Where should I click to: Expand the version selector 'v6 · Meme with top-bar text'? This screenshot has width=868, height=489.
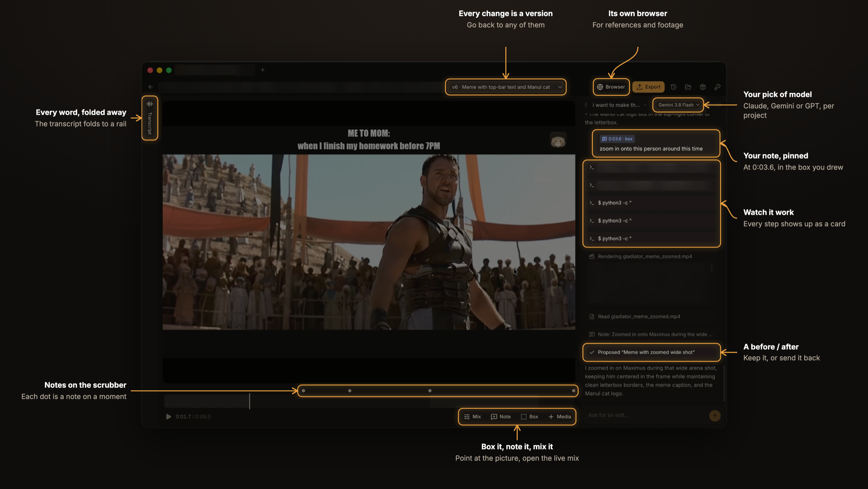(x=506, y=87)
